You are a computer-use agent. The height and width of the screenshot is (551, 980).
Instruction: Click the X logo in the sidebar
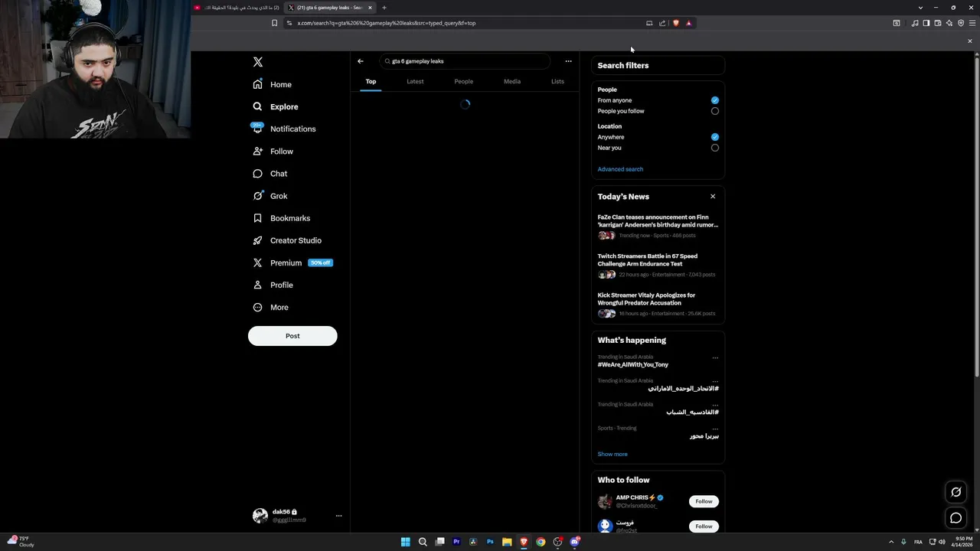click(258, 62)
